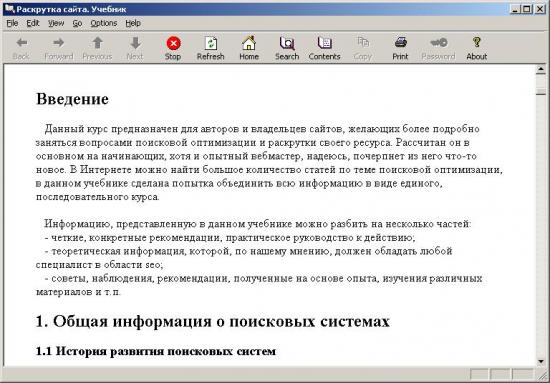This screenshot has height=383, width=550.
Task: Open the Search tool
Action: pyautogui.click(x=287, y=43)
